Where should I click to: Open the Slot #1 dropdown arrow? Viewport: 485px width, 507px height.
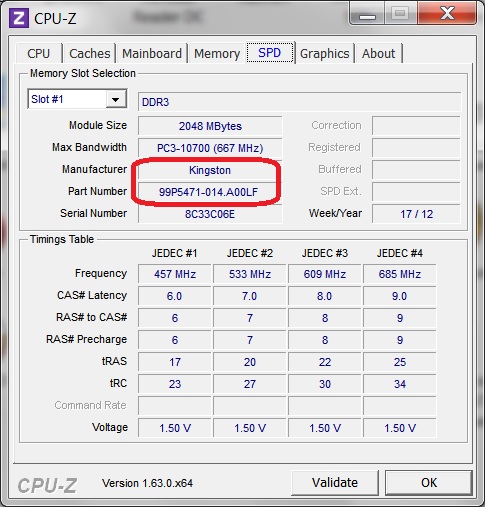click(x=116, y=99)
